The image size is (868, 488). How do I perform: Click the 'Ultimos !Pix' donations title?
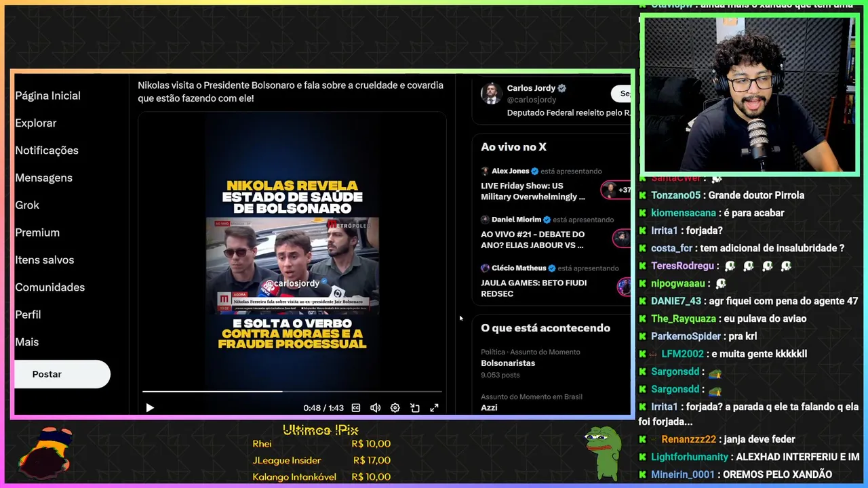tap(320, 430)
